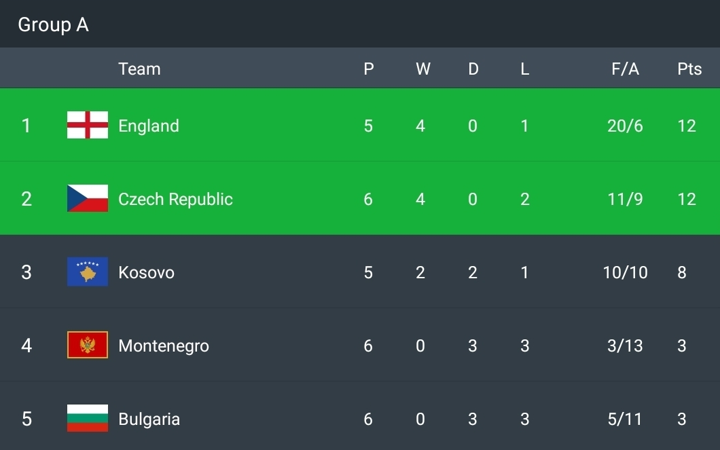The width and height of the screenshot is (720, 450).
Task: Click the Team column header
Action: pyautogui.click(x=139, y=69)
